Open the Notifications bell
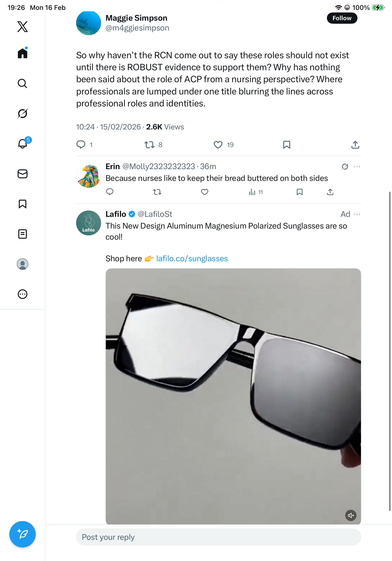 tap(23, 144)
